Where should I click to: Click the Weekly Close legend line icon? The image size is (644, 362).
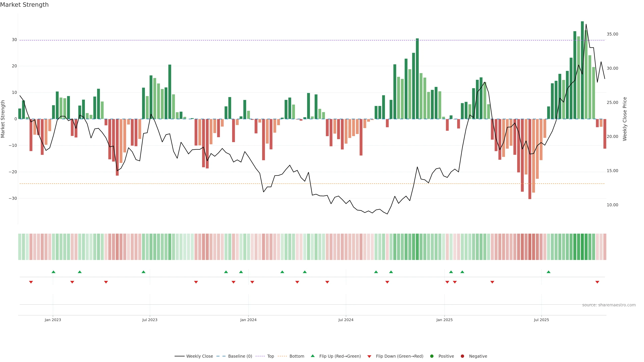179,356
